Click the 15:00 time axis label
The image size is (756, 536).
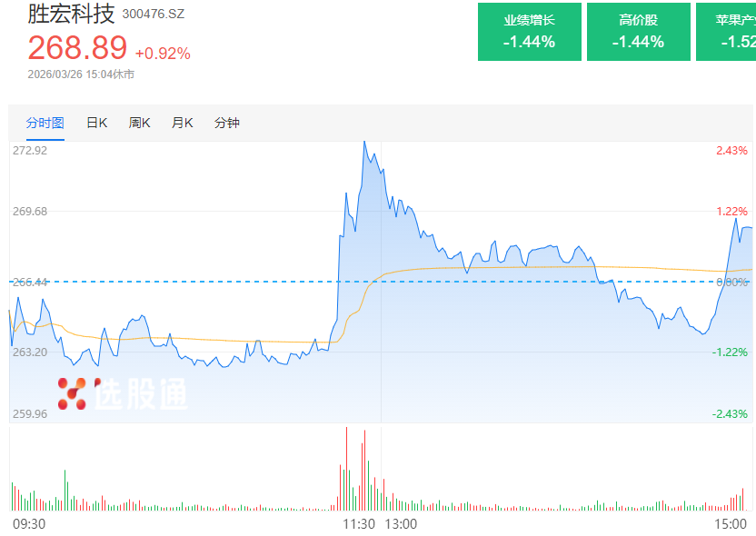(731, 524)
